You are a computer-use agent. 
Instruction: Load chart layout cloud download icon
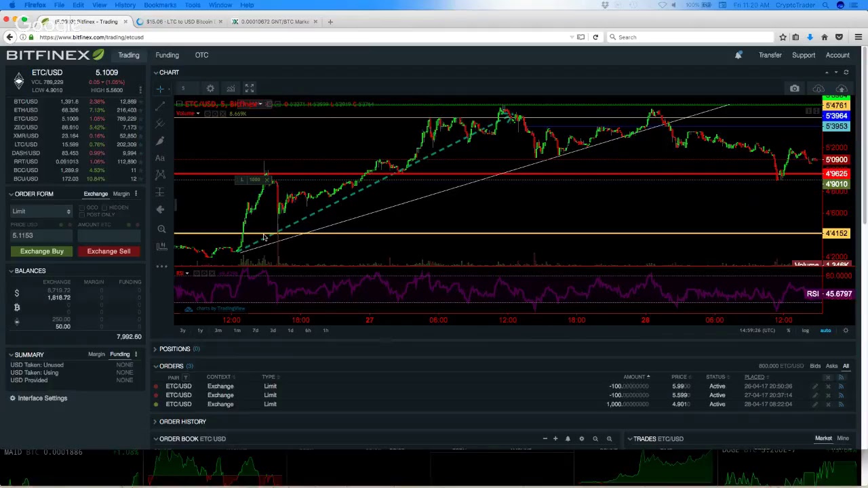[x=818, y=89]
